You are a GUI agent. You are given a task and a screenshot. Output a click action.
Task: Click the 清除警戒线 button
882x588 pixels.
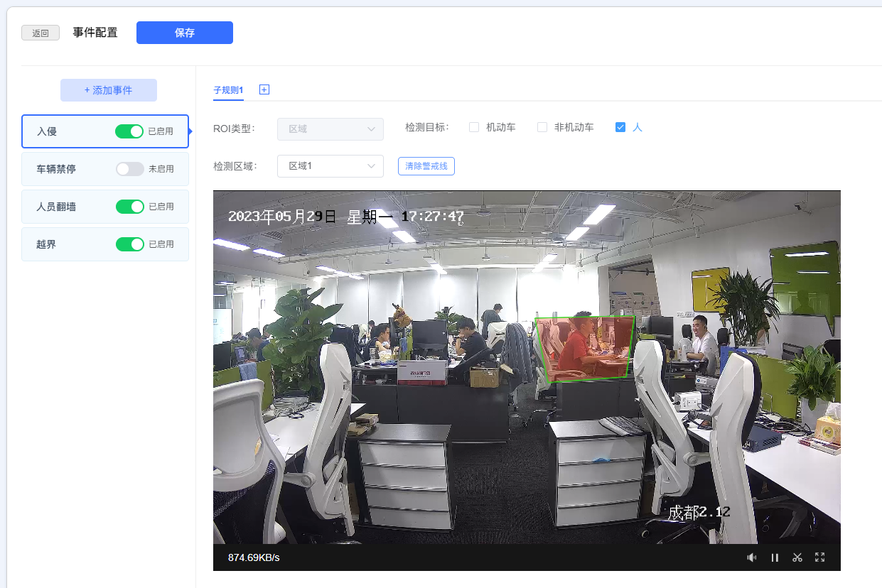tap(426, 166)
